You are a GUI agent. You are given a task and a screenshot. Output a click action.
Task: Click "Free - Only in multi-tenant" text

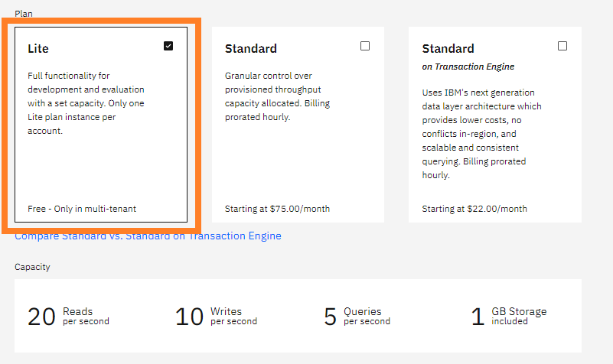pyautogui.click(x=82, y=208)
